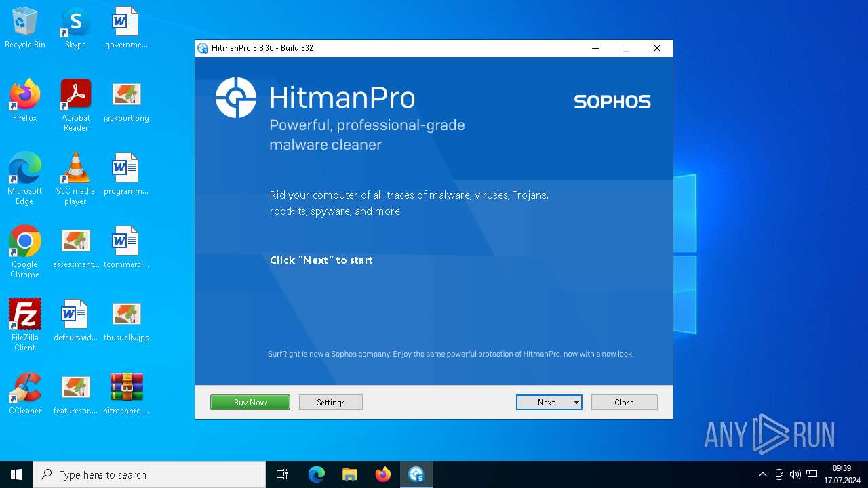Open Task View from the taskbar
868x488 pixels.
coord(282,474)
